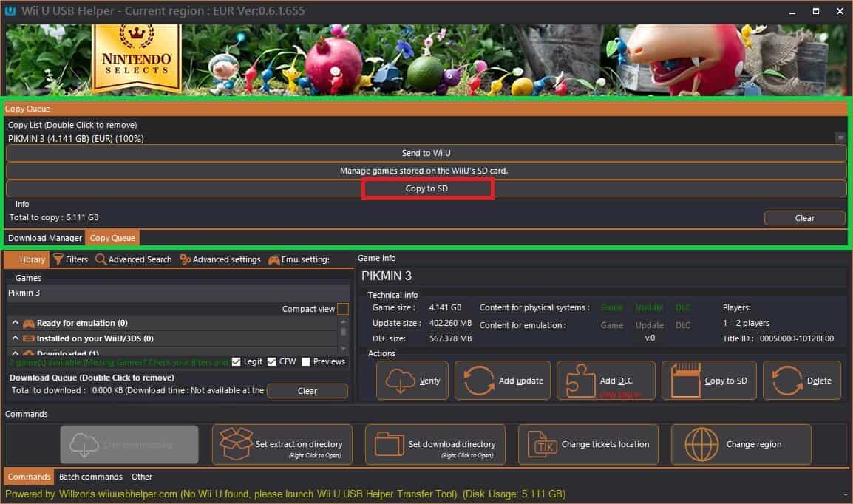Click the Send to WiiU button

pyautogui.click(x=426, y=153)
